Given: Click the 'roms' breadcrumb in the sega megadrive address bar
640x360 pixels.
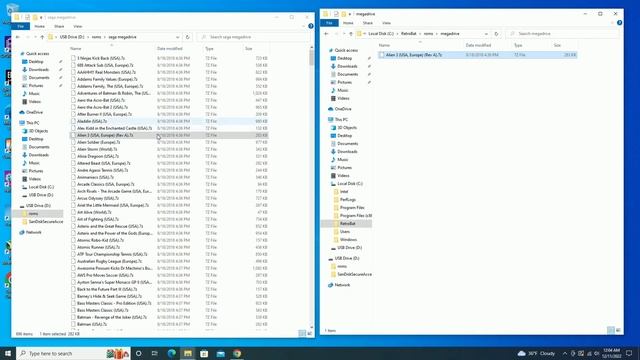Looking at the screenshot, I should pyautogui.click(x=96, y=37).
